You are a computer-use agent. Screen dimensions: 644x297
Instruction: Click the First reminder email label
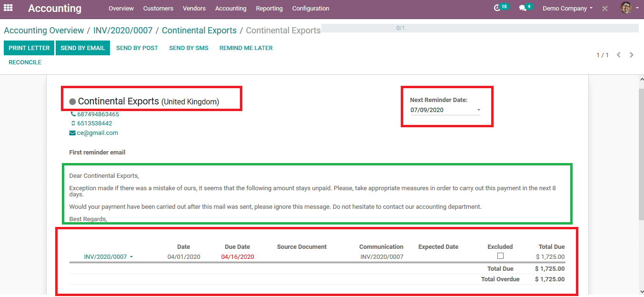pos(98,153)
